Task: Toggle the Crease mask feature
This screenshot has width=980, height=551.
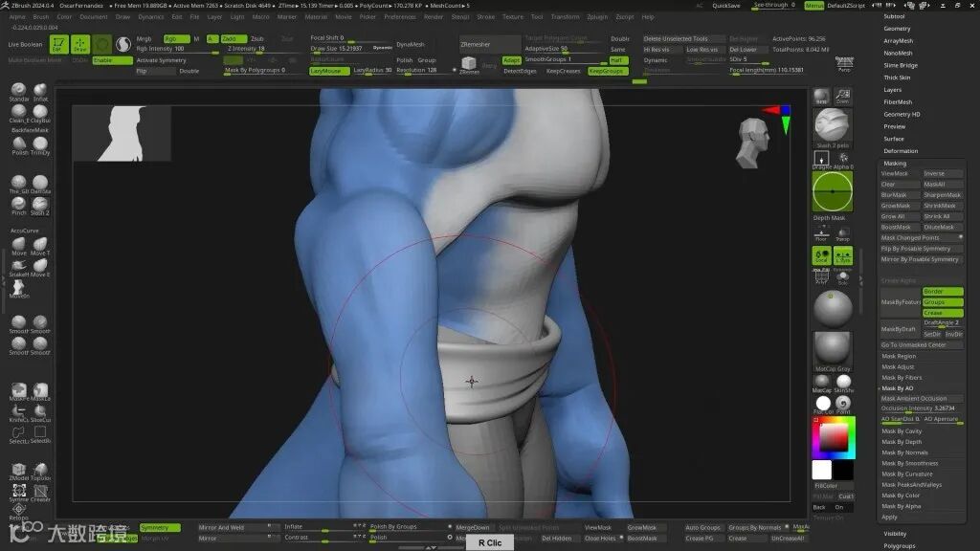Action: pyautogui.click(x=943, y=313)
